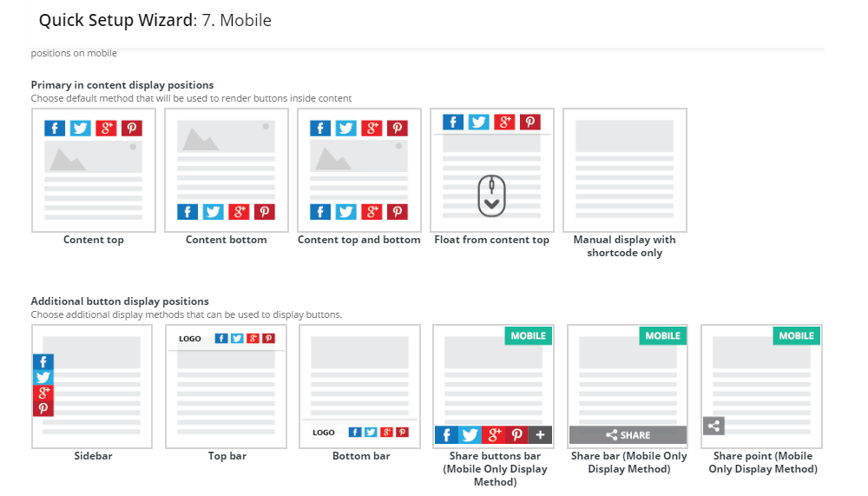This screenshot has height=496, width=868.
Task: Click the Float from content top label
Action: point(492,240)
